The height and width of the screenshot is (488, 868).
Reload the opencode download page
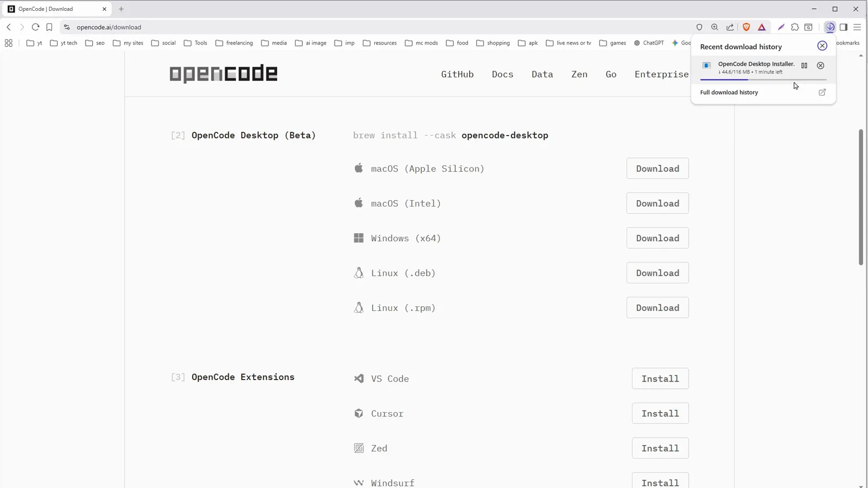[x=35, y=27]
